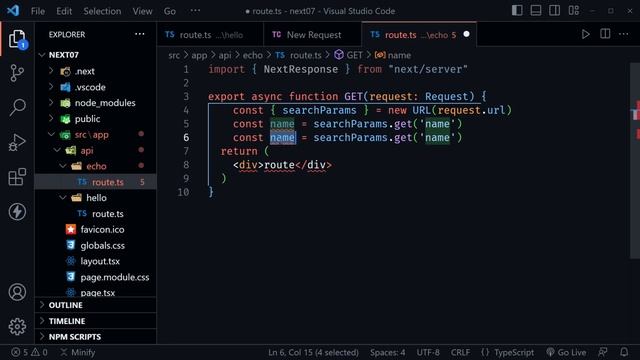Change the CRLF end of line sequence
This screenshot has width=640, height=360.
pyautogui.click(x=460, y=352)
